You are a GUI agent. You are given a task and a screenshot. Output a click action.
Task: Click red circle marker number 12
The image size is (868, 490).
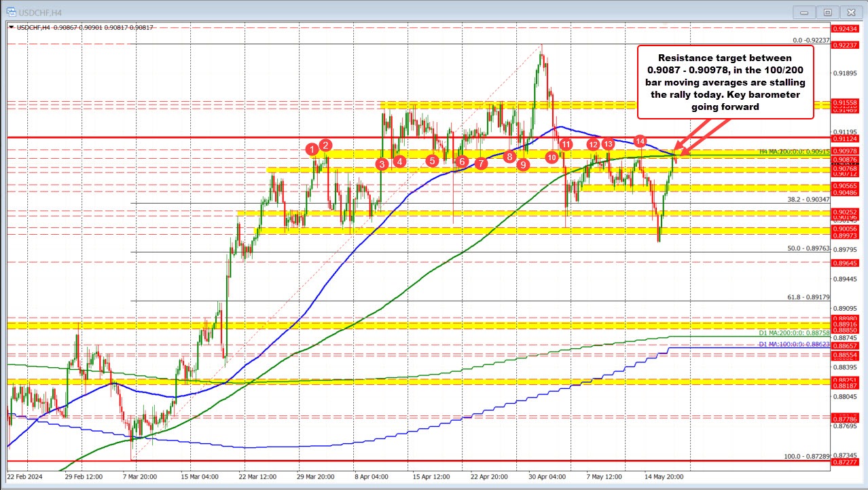[x=593, y=144]
